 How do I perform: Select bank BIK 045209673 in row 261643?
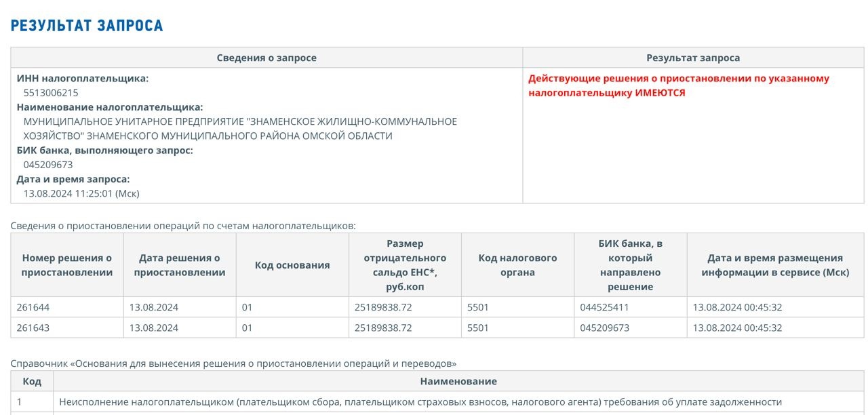coord(604,328)
